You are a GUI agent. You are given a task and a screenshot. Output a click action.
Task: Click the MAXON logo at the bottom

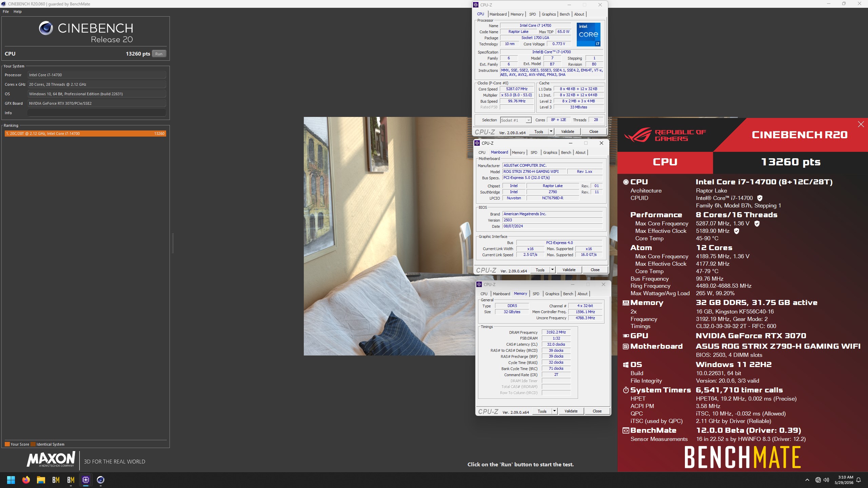51,459
